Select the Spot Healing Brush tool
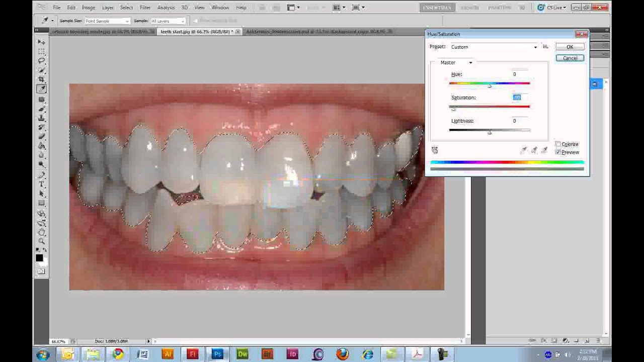Image resolution: width=644 pixels, height=362 pixels. click(x=41, y=100)
